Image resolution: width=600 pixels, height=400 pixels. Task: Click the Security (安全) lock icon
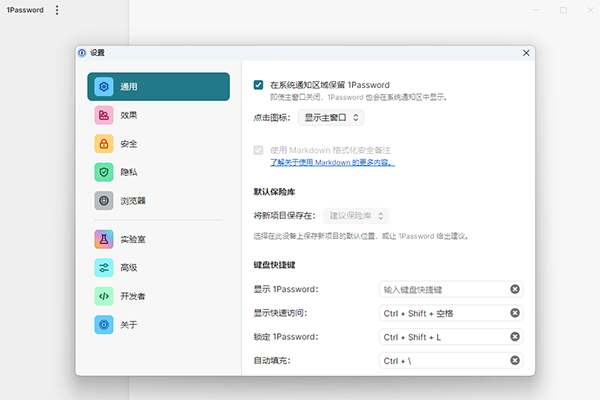[x=104, y=144]
